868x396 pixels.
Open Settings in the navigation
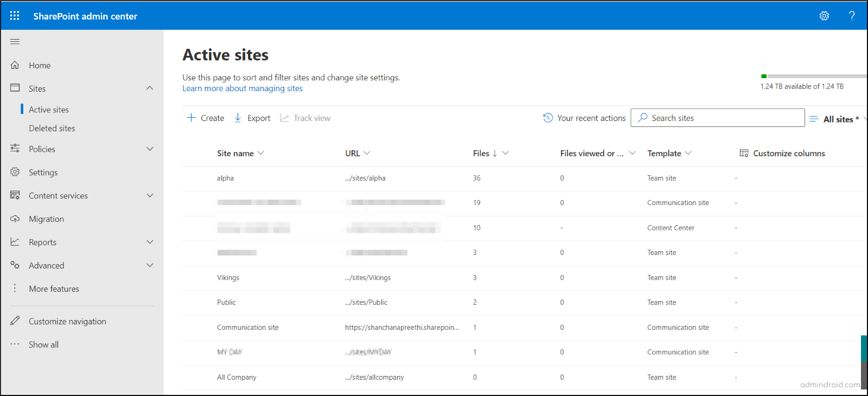43,173
